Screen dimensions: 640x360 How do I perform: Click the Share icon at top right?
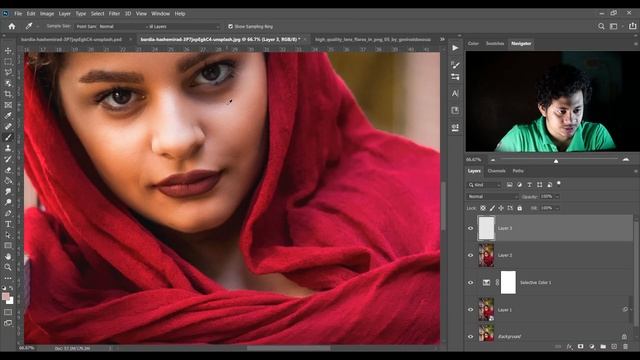point(632,26)
